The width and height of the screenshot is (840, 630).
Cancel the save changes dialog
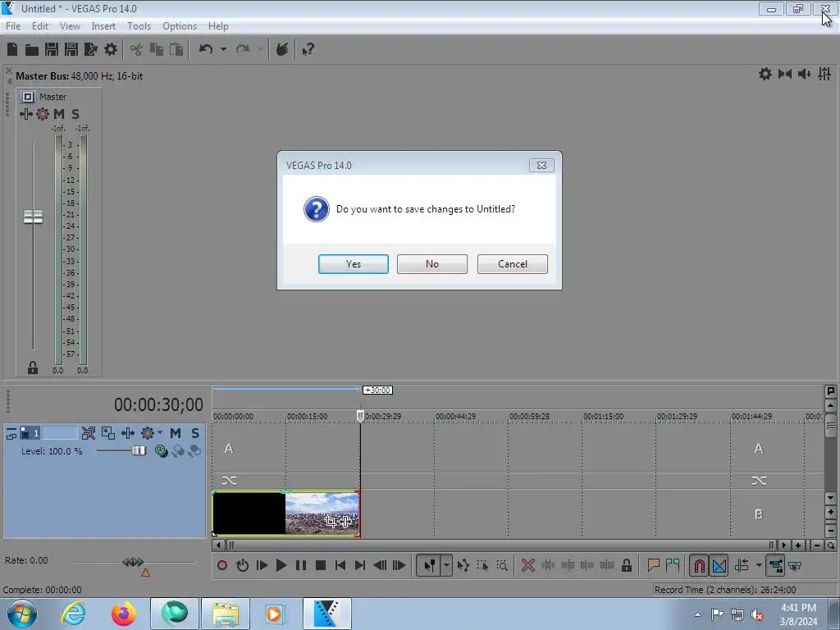pyautogui.click(x=512, y=264)
